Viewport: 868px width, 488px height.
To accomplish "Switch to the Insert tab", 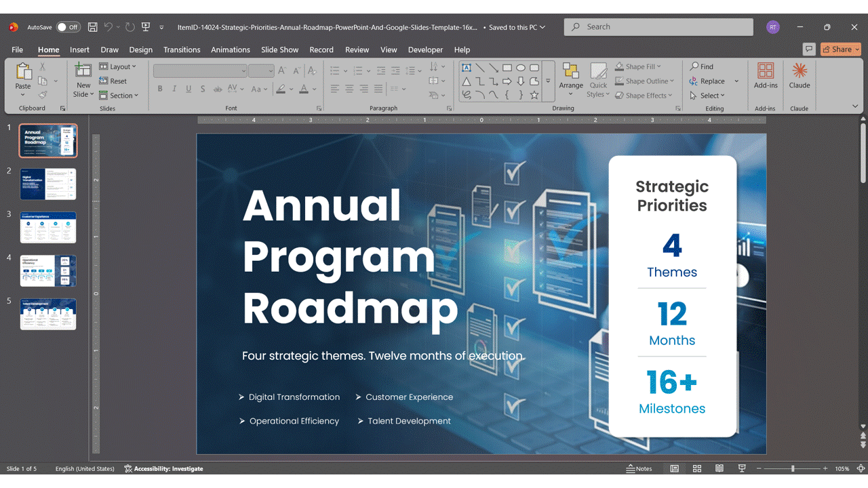I will click(x=79, y=49).
